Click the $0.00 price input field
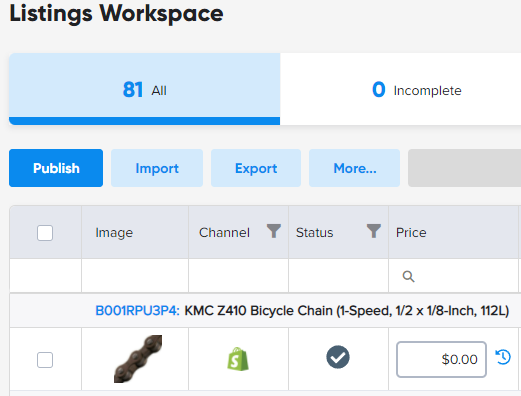Viewport: 521px width, 396px height. point(441,359)
